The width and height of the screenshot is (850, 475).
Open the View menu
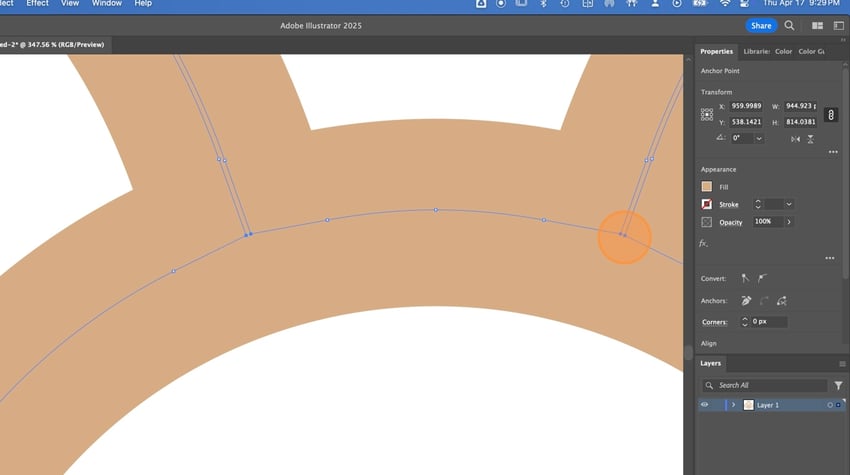pos(70,4)
